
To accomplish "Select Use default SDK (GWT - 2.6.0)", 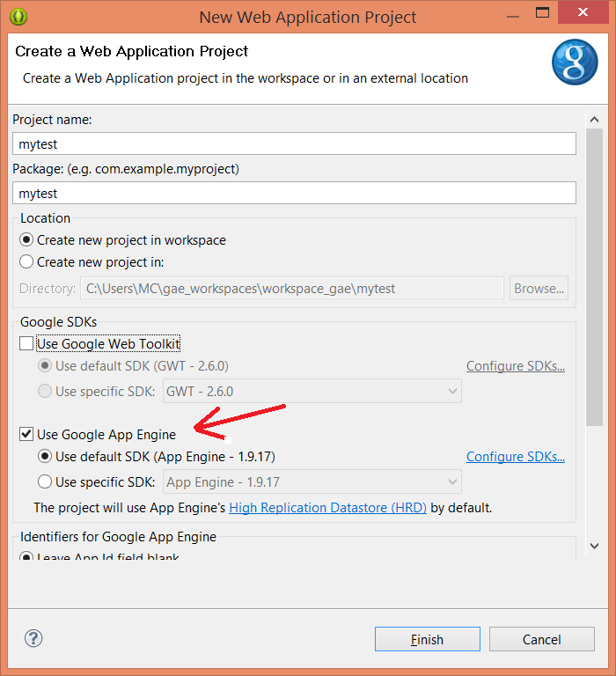I will point(45,365).
